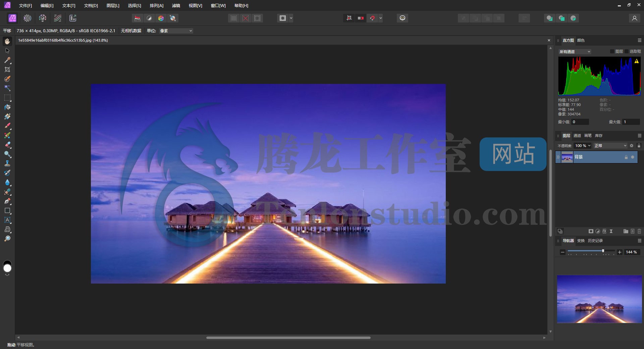Apply Auto Contrast from toolbar
The height and width of the screenshot is (349, 644).
[x=149, y=18]
